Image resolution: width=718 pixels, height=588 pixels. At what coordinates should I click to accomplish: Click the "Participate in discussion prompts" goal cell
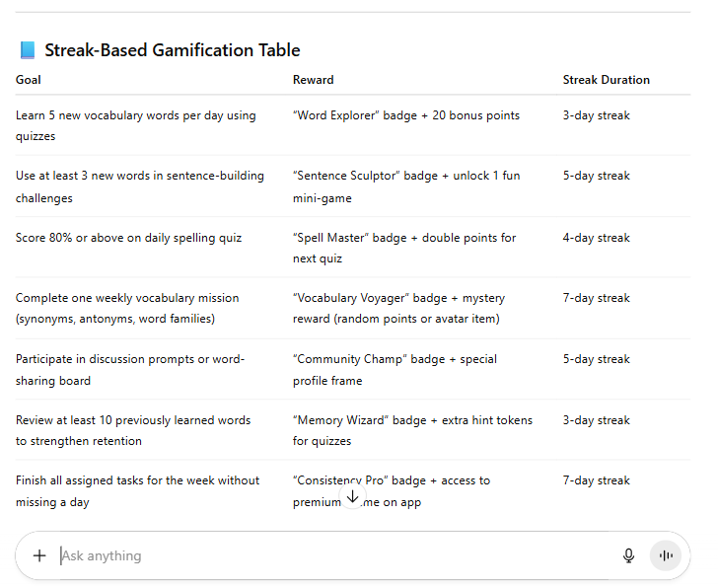click(129, 369)
